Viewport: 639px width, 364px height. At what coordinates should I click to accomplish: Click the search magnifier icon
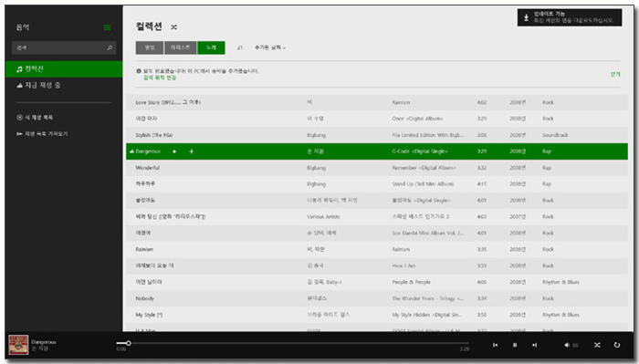(x=110, y=47)
